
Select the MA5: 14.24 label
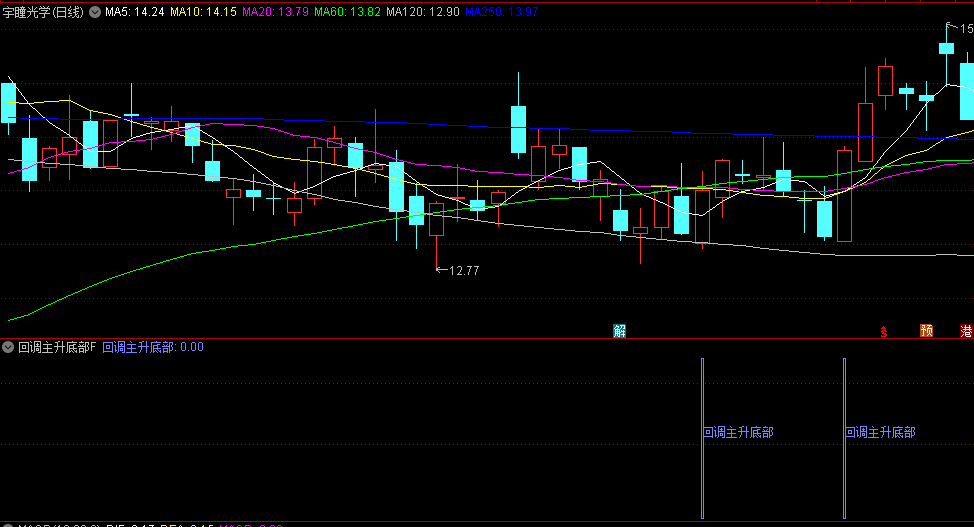click(x=135, y=12)
